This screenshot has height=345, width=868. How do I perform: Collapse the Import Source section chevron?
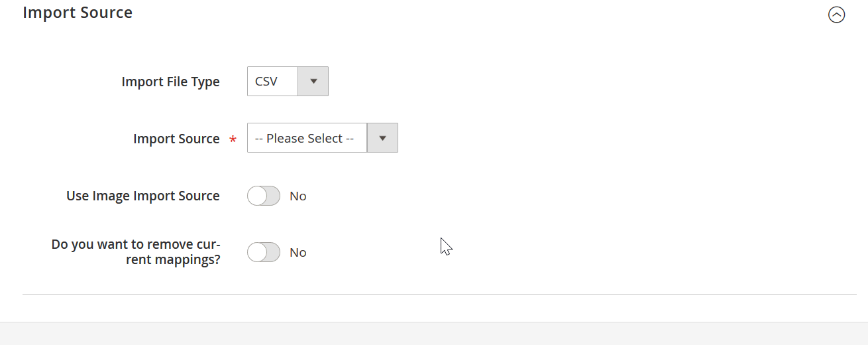(836, 15)
